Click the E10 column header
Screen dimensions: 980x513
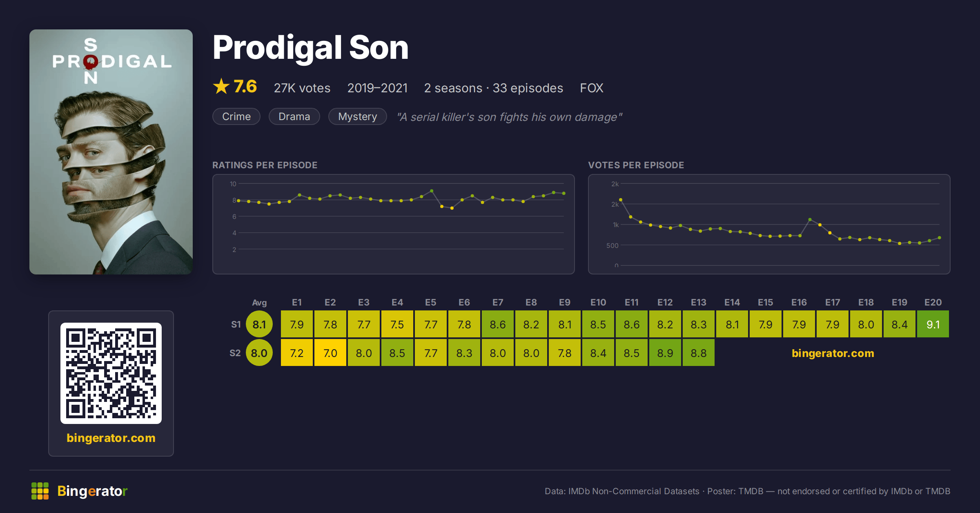tap(598, 302)
